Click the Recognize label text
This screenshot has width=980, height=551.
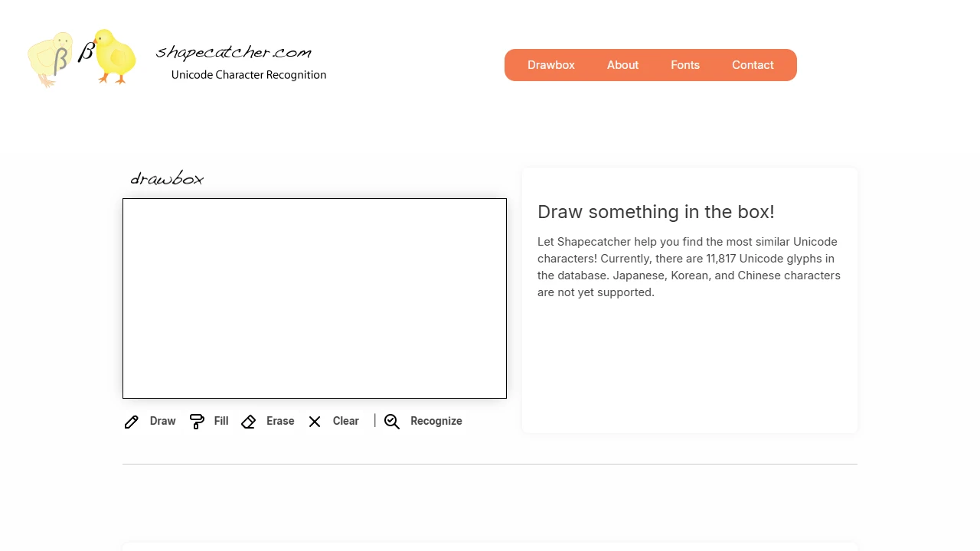(436, 421)
